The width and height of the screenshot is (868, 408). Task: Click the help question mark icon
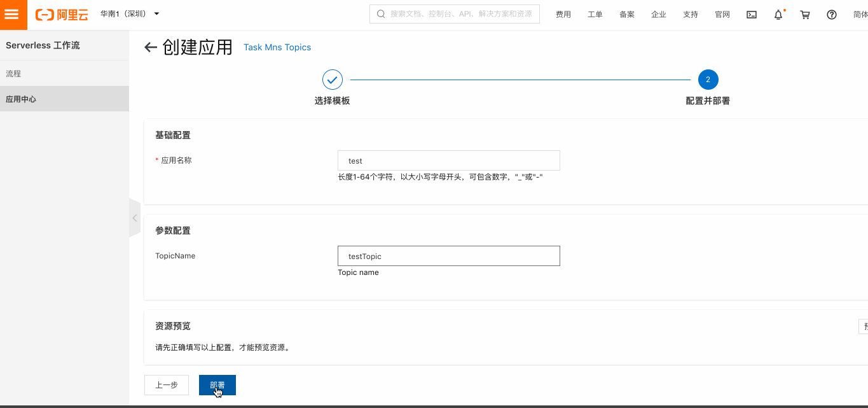tap(831, 14)
